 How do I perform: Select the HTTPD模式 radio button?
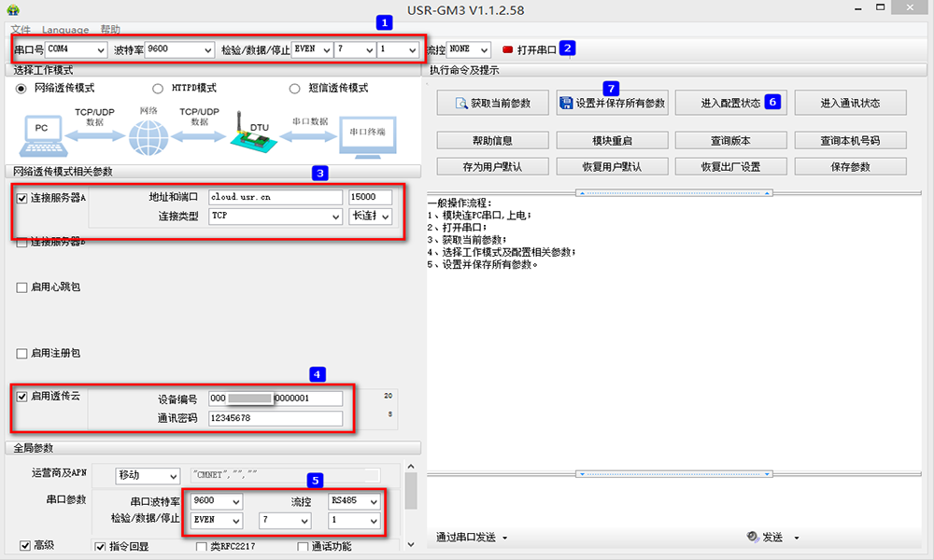pyautogui.click(x=158, y=89)
